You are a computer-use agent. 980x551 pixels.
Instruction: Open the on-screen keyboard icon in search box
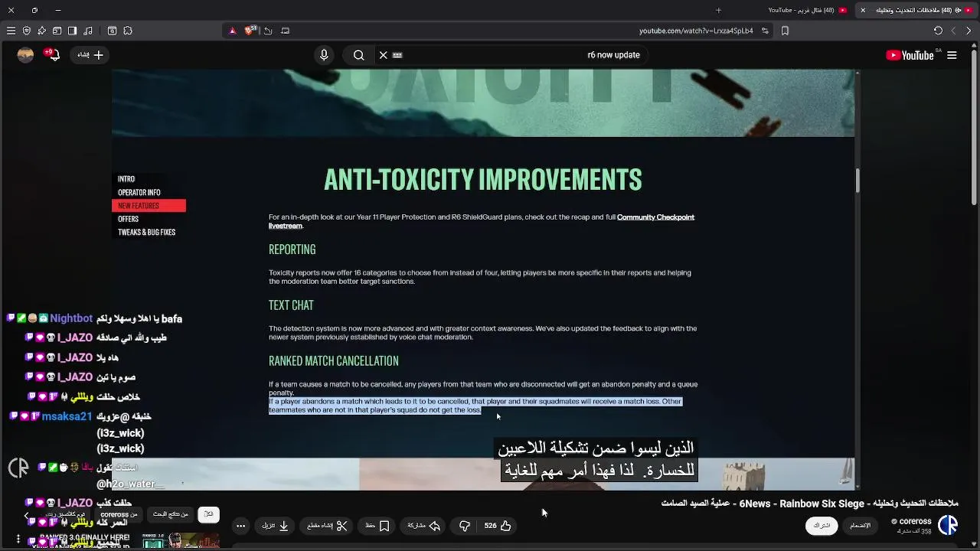click(397, 55)
